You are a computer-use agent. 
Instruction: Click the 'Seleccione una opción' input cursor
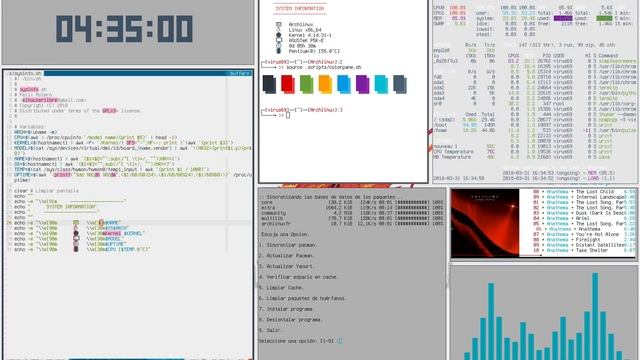(340, 341)
